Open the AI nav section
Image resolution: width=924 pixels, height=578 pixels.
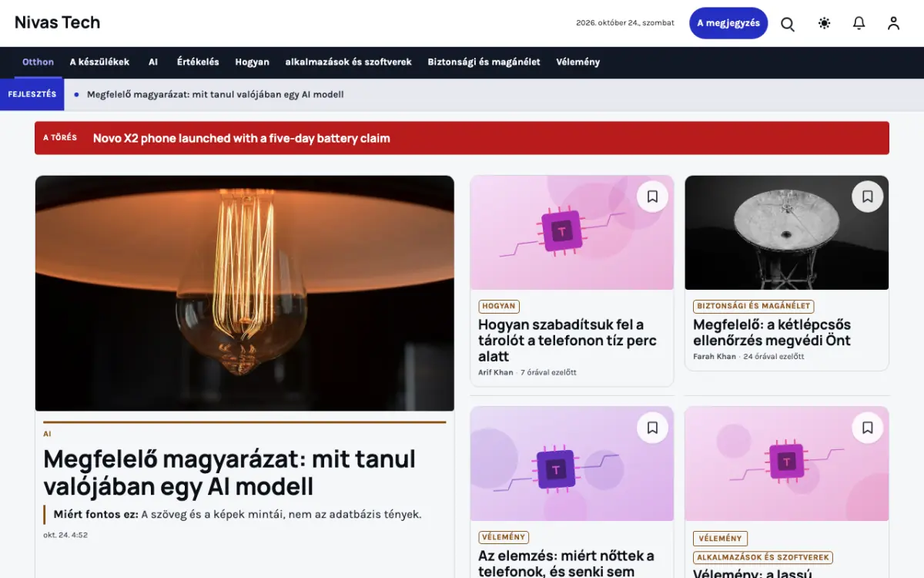[153, 62]
